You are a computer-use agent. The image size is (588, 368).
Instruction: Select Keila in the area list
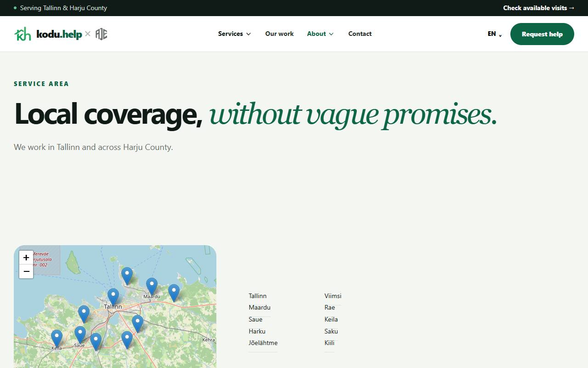coord(331,319)
